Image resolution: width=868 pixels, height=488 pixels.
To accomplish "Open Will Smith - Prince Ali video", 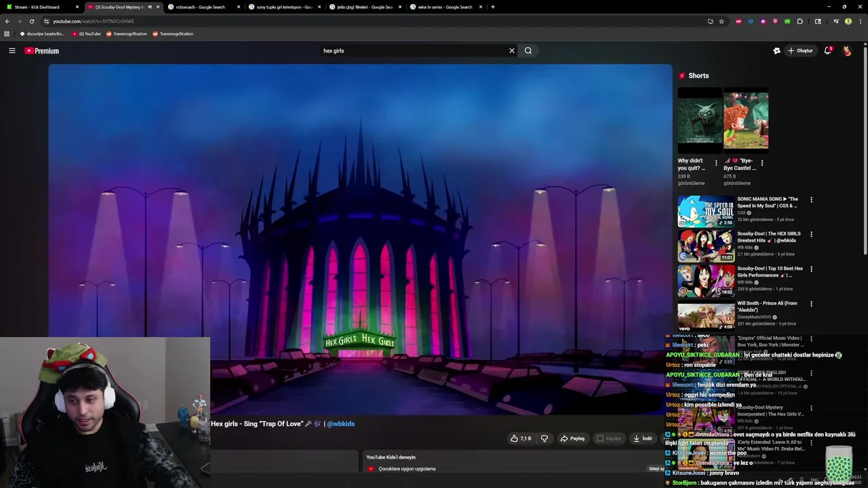I will pyautogui.click(x=768, y=306).
